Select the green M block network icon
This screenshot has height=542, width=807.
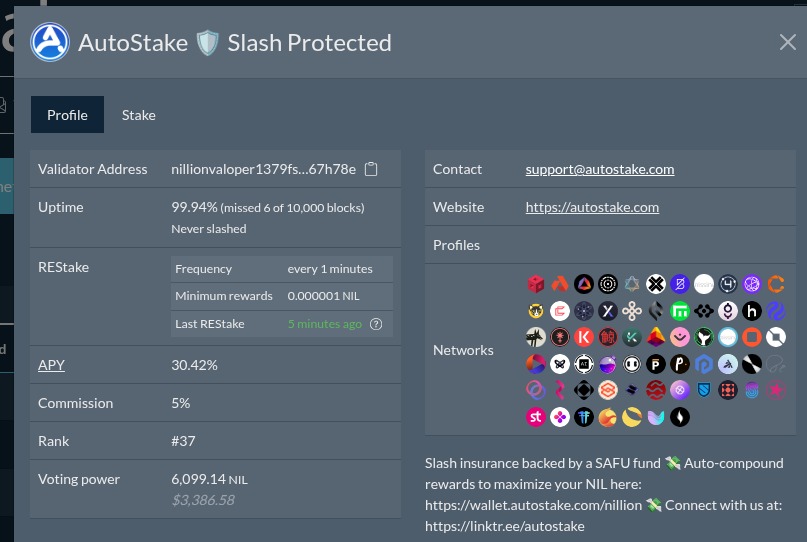(680, 310)
